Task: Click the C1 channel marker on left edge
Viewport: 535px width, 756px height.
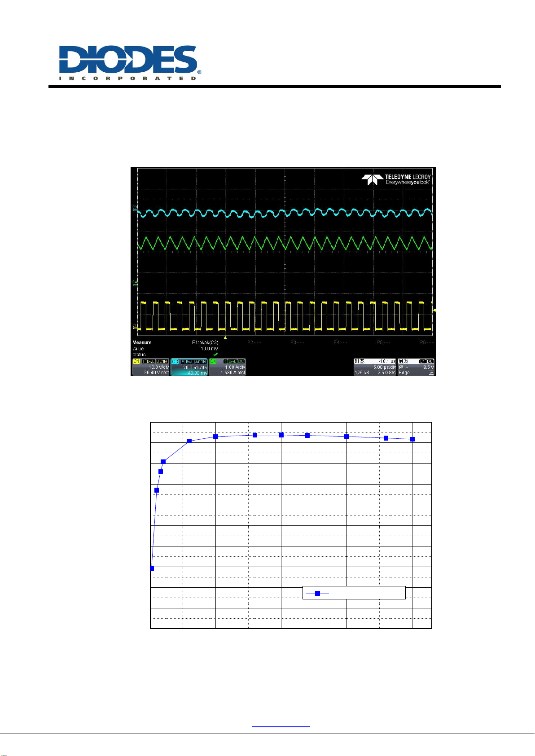Action: click(x=134, y=326)
